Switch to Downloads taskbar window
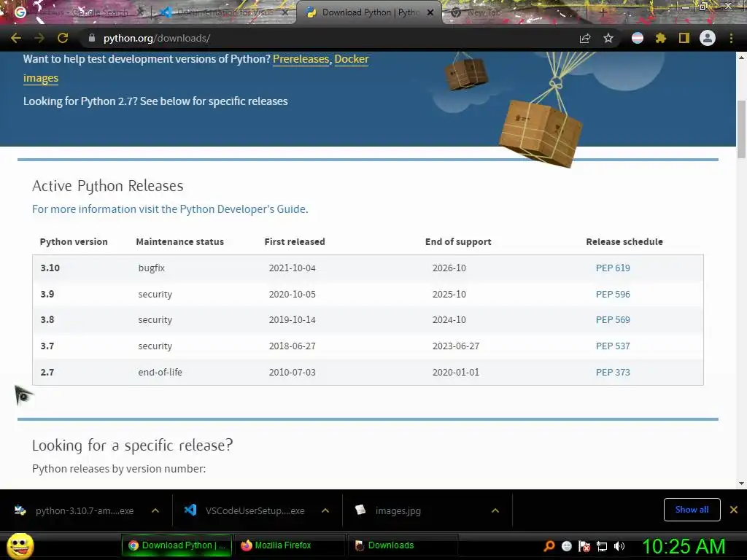The height and width of the screenshot is (560, 747). (403, 545)
